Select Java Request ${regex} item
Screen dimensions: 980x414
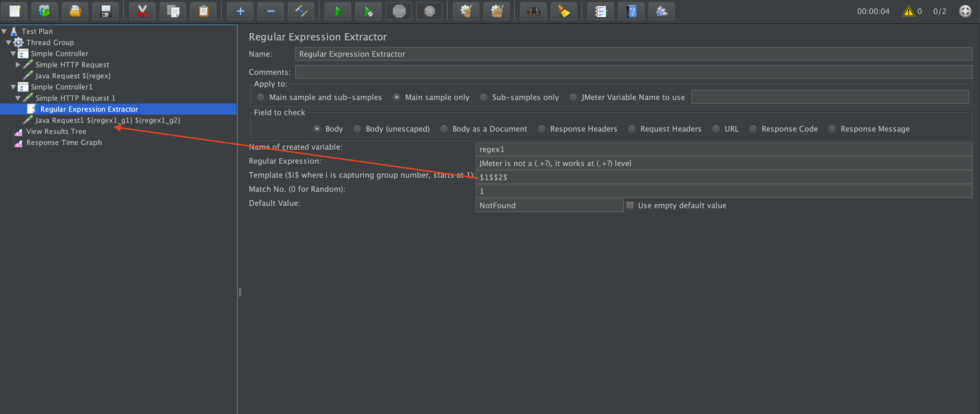pos(73,76)
